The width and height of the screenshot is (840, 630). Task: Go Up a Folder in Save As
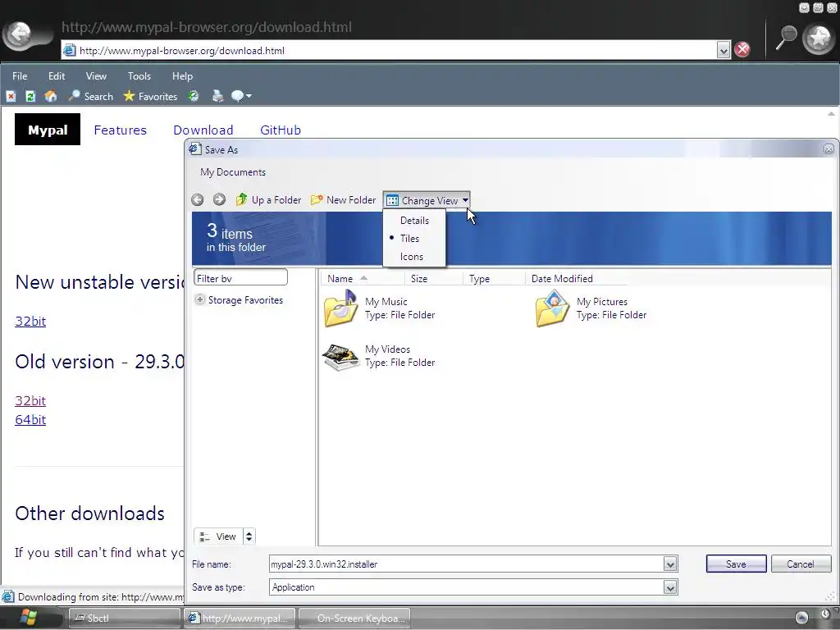pyautogui.click(x=268, y=200)
